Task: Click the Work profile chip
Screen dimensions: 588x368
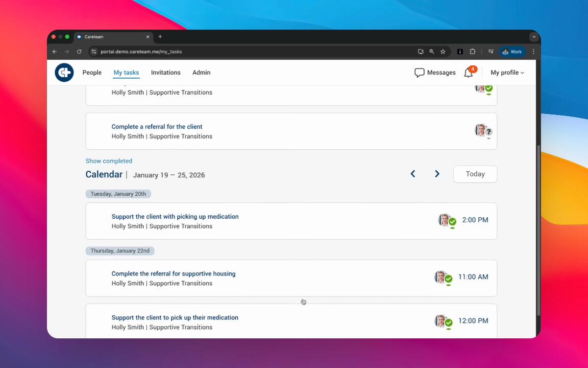Action: click(x=512, y=52)
